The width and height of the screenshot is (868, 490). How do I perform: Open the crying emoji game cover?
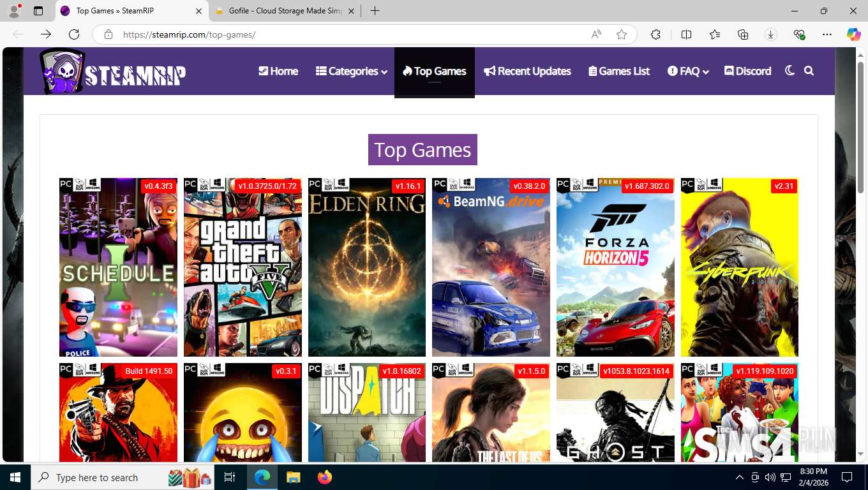[x=243, y=412]
